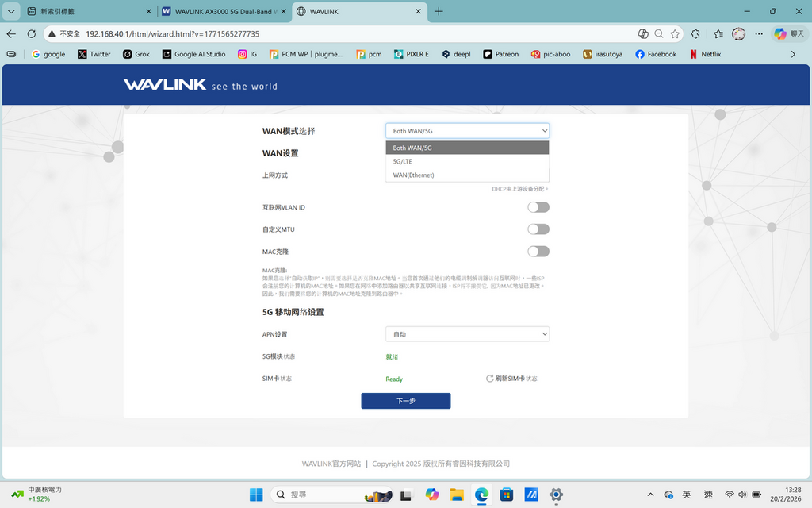Enable the 互联网VLAN ID toggle
This screenshot has height=508, width=812.
538,206
